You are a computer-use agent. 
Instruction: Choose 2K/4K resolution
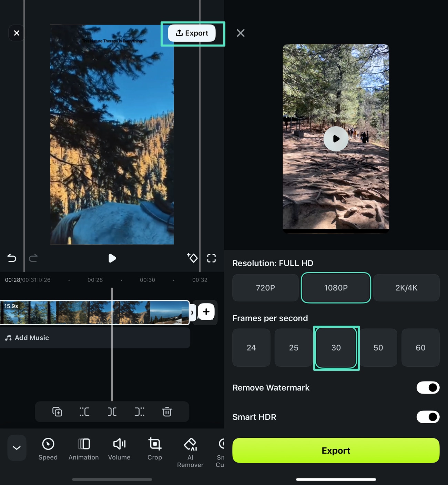pyautogui.click(x=406, y=288)
